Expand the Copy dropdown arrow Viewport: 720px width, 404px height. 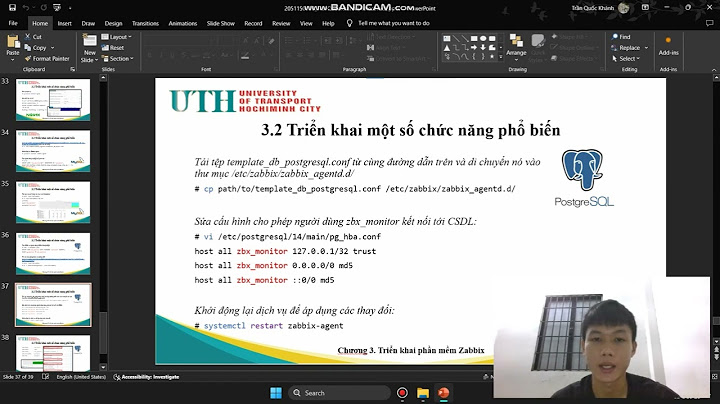52,48
